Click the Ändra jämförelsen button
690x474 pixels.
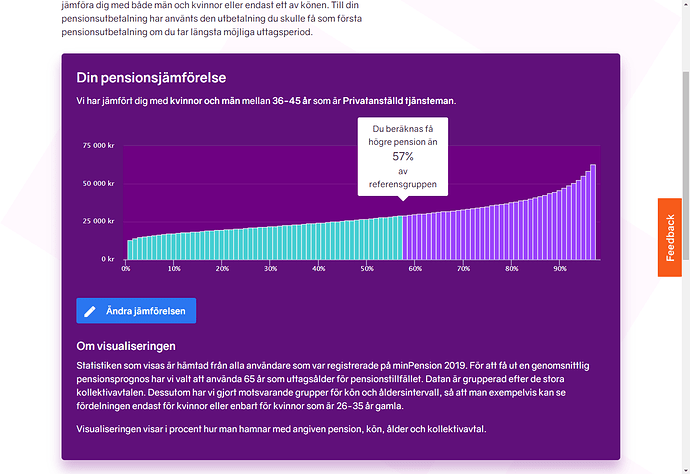coord(136,311)
